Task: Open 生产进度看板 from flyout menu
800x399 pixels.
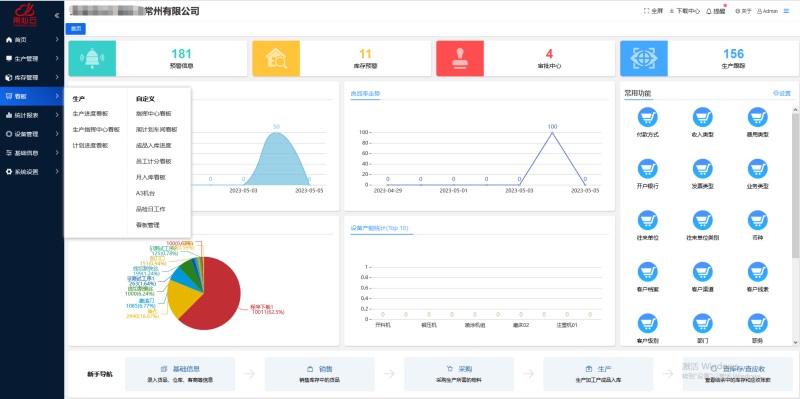Action: tap(90, 114)
